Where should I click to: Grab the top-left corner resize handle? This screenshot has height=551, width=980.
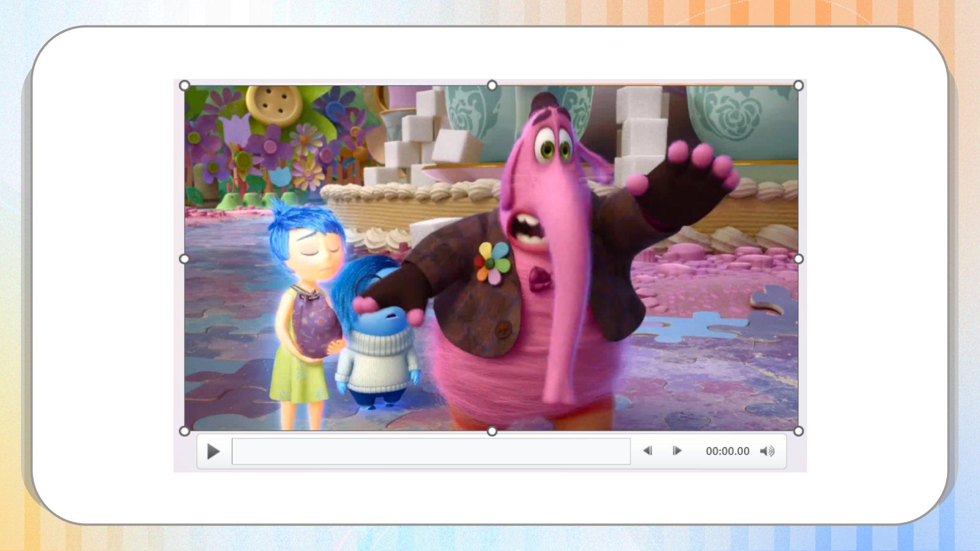click(x=185, y=86)
